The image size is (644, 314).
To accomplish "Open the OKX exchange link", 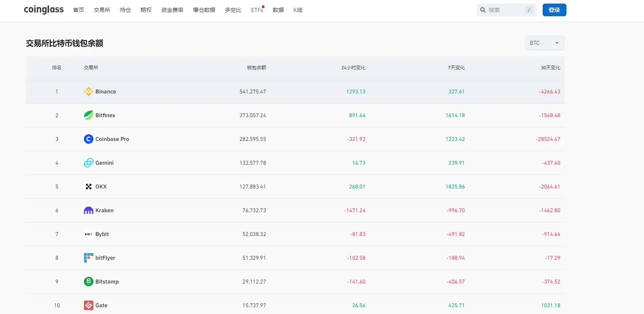I will pos(101,186).
